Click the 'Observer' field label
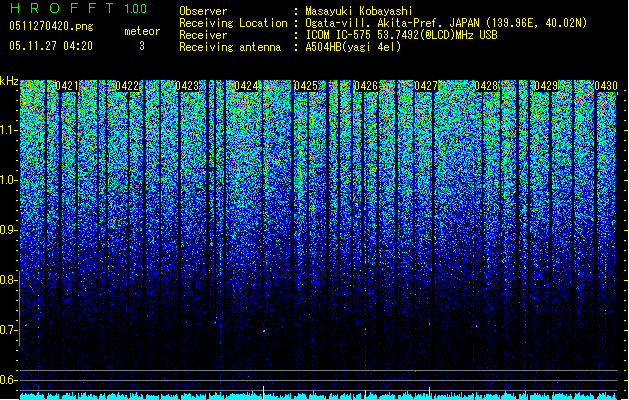 203,11
